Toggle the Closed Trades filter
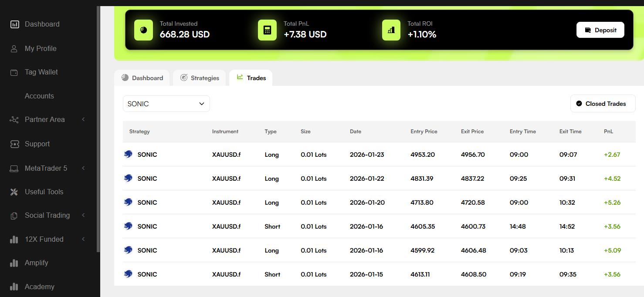Image resolution: width=644 pixels, height=297 pixels. [602, 104]
